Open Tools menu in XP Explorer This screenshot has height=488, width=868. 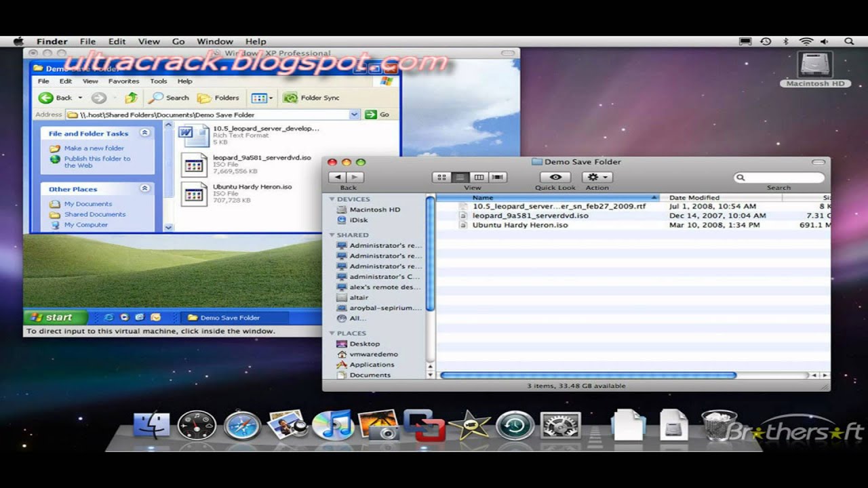pyautogui.click(x=159, y=81)
